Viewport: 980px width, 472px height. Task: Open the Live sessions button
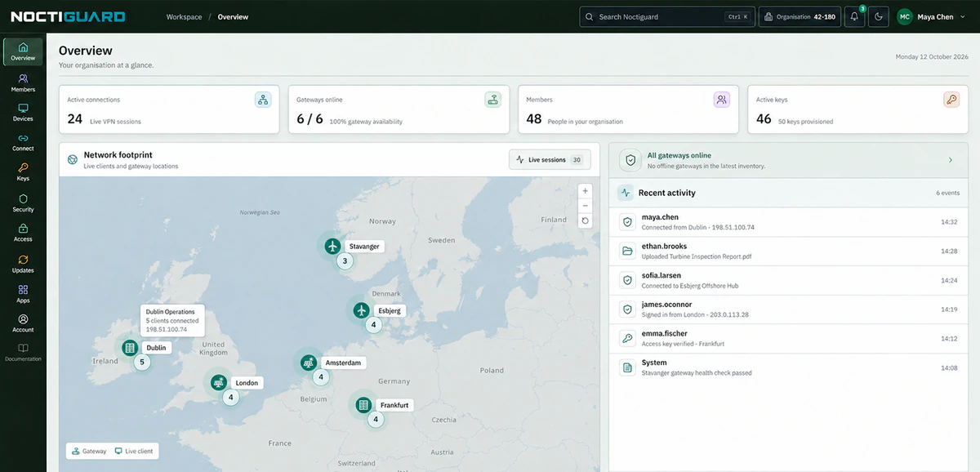550,159
